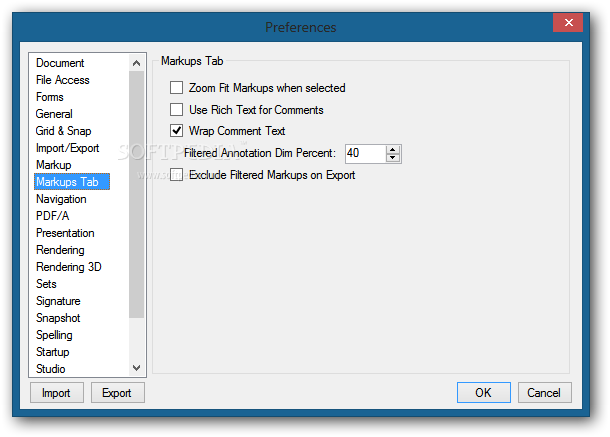Open the Forms preferences category
This screenshot has height=437, width=610.
click(x=49, y=97)
